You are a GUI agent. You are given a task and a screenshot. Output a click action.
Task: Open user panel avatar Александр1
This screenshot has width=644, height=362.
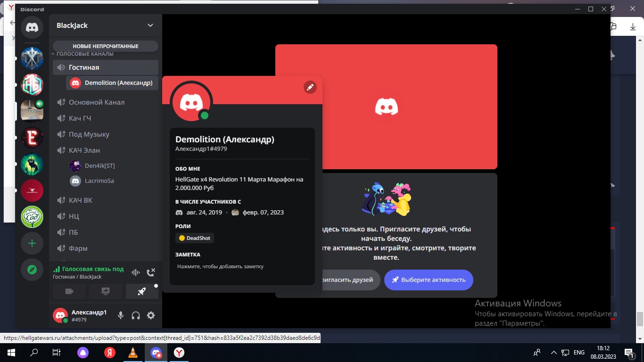[60, 315]
